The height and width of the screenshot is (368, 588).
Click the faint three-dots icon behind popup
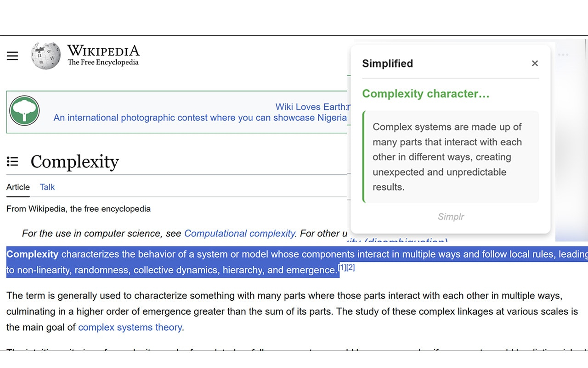(563, 55)
